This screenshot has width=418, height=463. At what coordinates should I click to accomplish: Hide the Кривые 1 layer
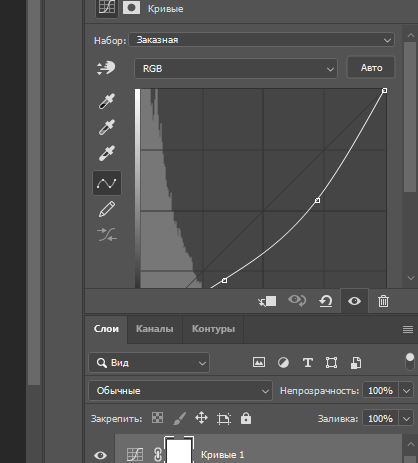pyautogui.click(x=100, y=455)
